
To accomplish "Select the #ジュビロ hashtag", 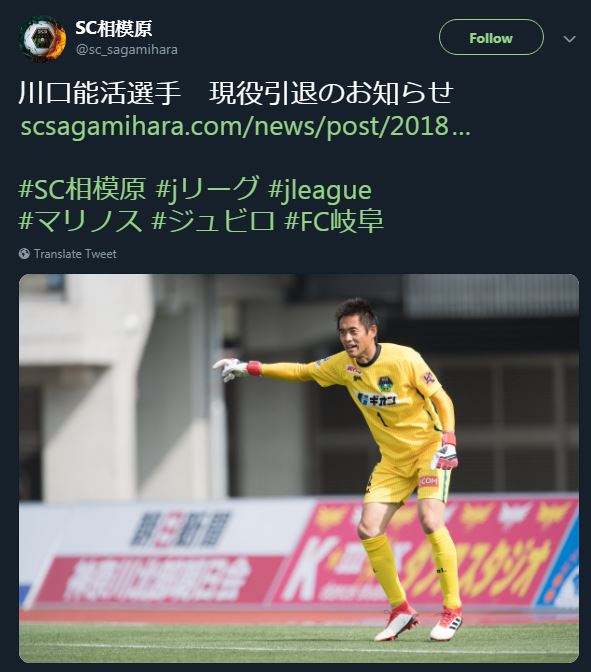I will [213, 221].
